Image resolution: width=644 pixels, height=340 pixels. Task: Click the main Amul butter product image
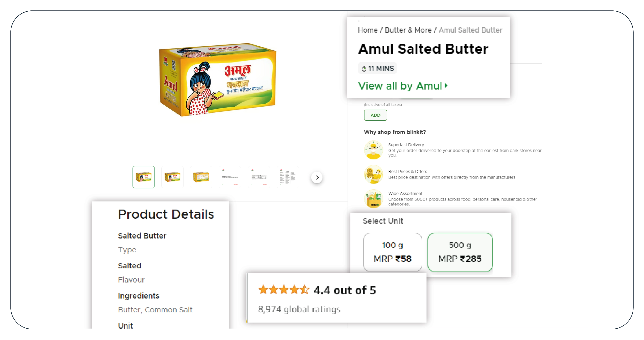(218, 79)
